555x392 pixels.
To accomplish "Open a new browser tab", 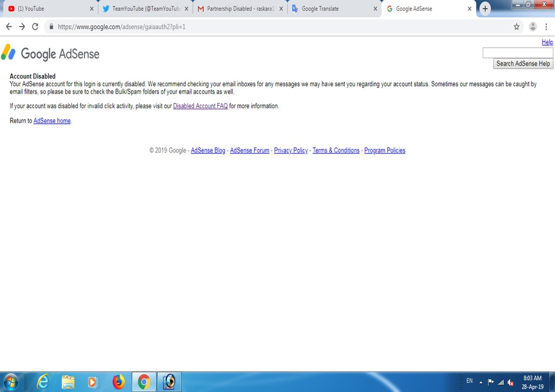I will (x=485, y=9).
